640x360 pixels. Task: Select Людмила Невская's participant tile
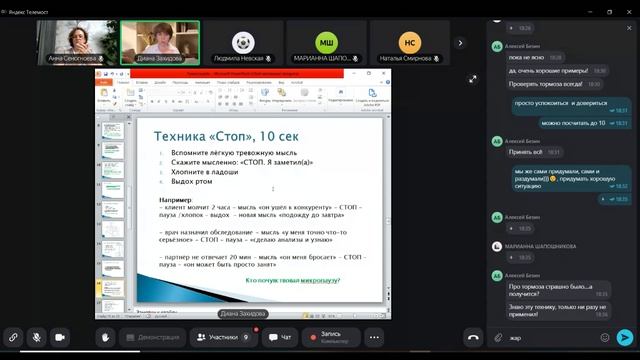[243, 43]
